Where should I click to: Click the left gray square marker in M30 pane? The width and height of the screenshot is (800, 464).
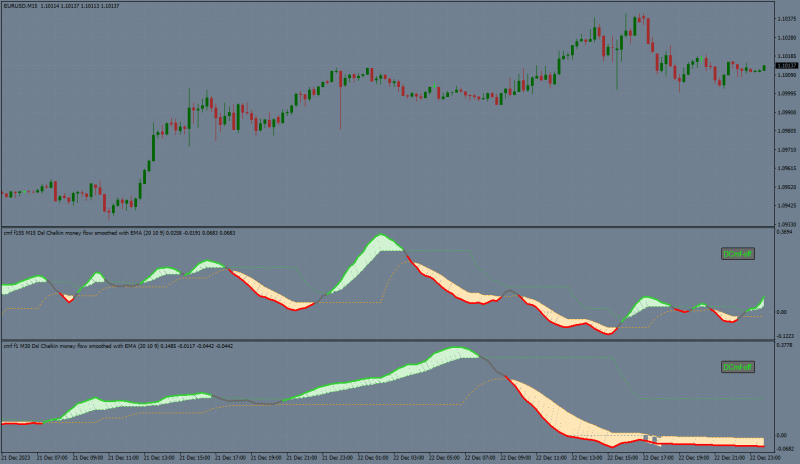point(645,438)
